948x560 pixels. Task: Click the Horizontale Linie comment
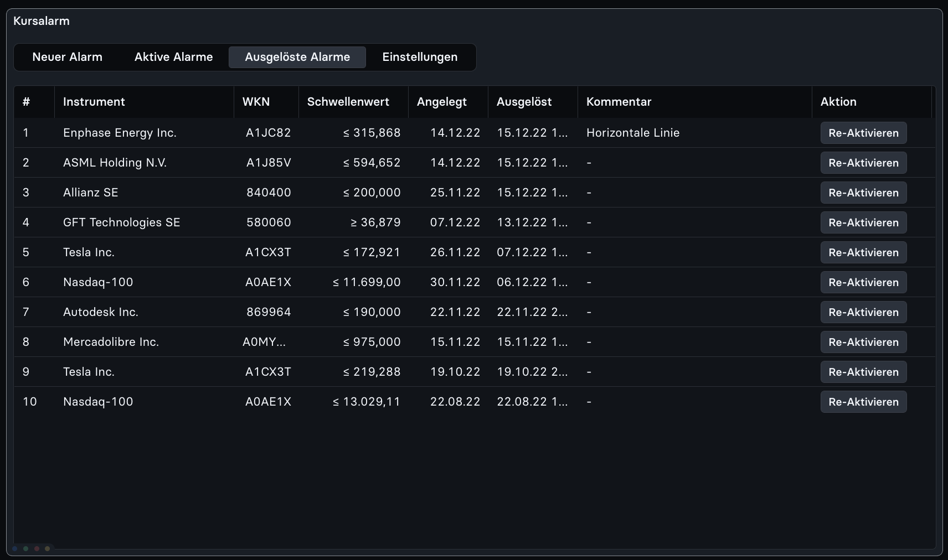point(633,133)
